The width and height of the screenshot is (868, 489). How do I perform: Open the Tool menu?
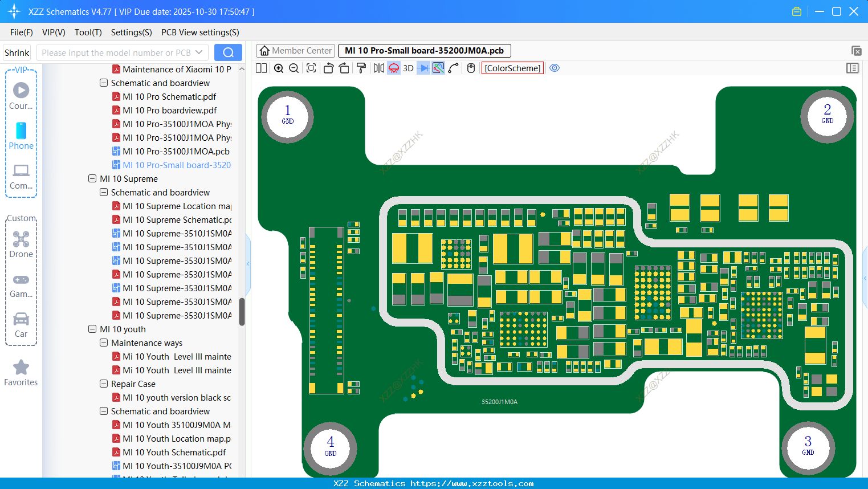click(88, 32)
